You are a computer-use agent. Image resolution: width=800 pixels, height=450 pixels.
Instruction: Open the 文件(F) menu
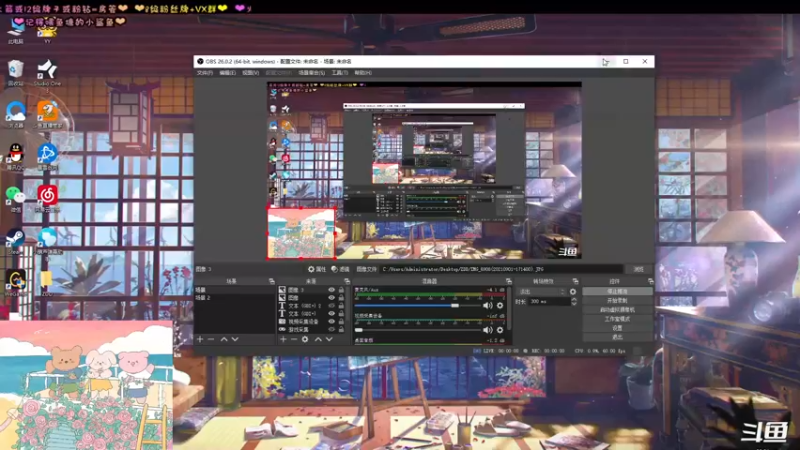[205, 73]
